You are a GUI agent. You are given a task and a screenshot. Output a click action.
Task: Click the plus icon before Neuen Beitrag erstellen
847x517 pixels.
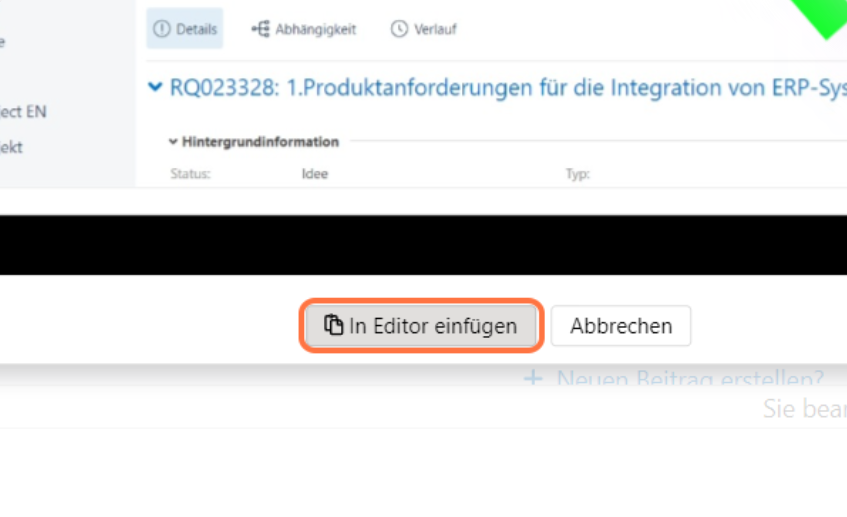point(534,379)
